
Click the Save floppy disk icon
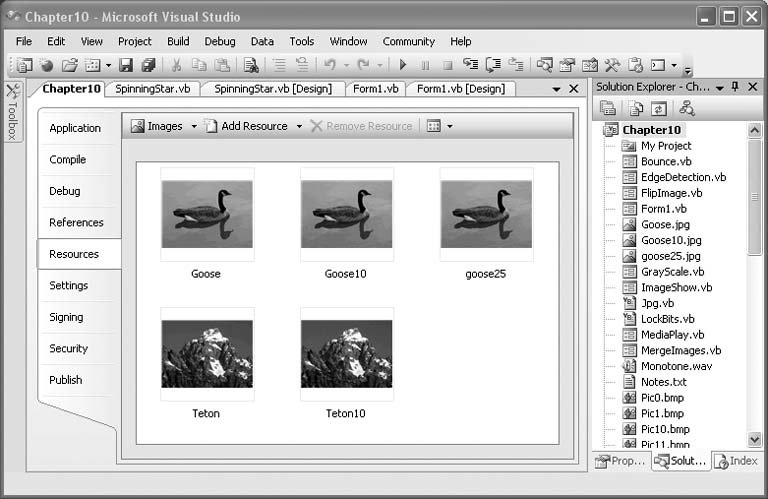(x=126, y=66)
